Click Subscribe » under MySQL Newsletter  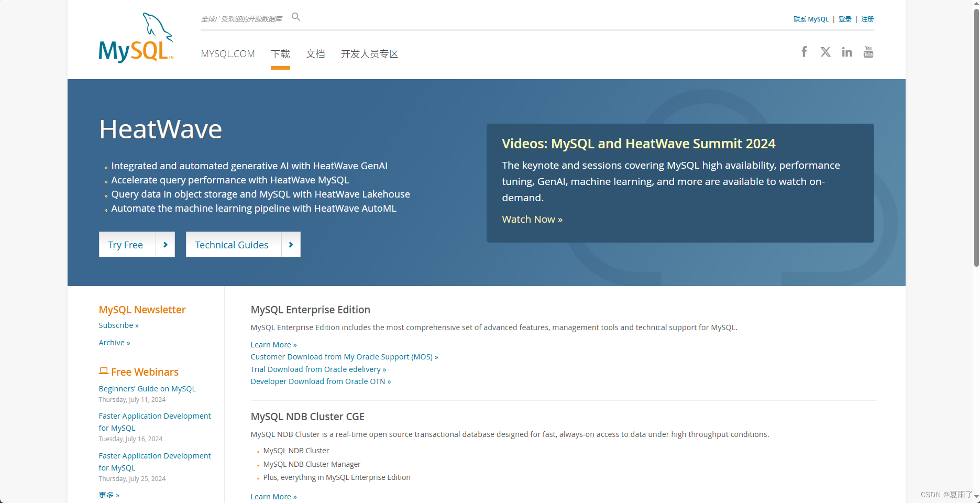(118, 325)
